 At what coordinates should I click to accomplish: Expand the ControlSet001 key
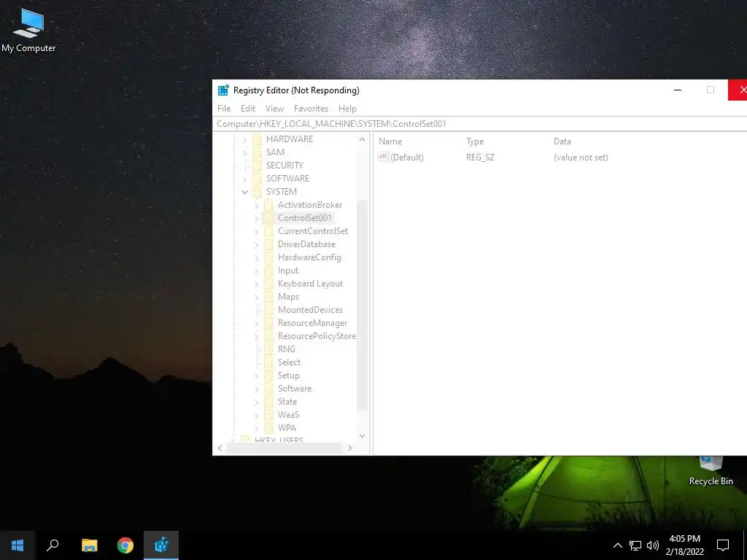tap(256, 218)
